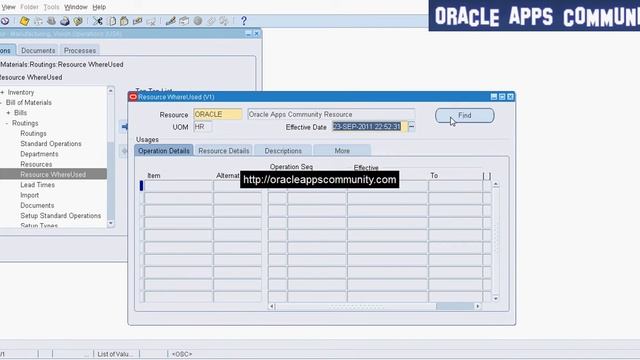The height and width of the screenshot is (360, 640).
Task: Click the grid horizontal scroll-right arrow
Action: click(x=478, y=306)
